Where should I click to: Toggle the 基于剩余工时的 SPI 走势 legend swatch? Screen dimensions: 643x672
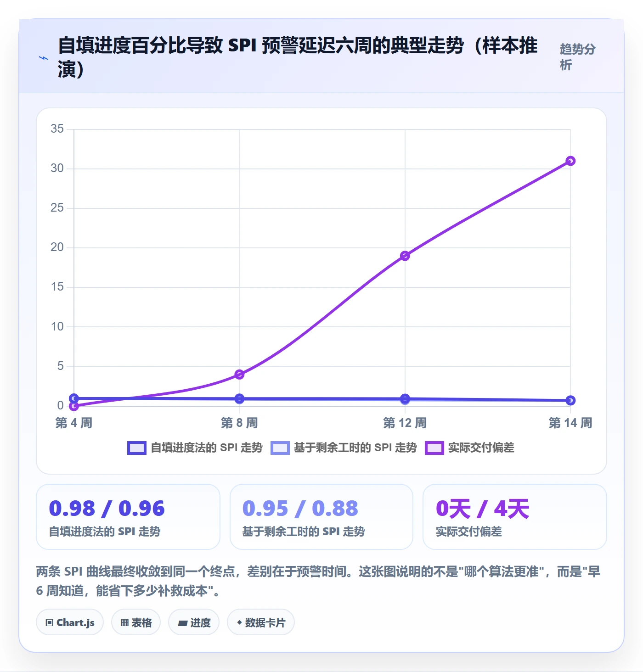280,448
